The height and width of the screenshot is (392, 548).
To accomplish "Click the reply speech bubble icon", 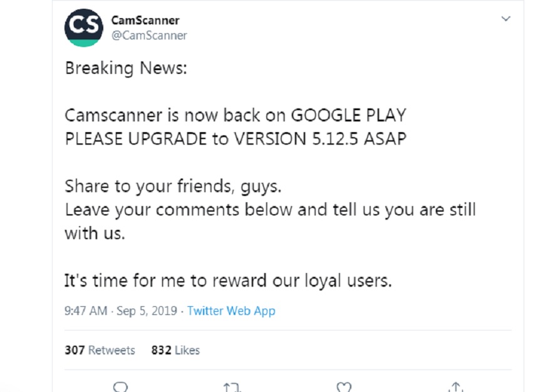I will click(121, 386).
